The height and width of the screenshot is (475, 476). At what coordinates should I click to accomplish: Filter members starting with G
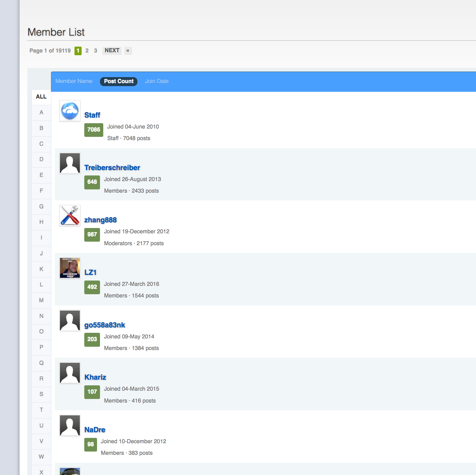(x=41, y=207)
